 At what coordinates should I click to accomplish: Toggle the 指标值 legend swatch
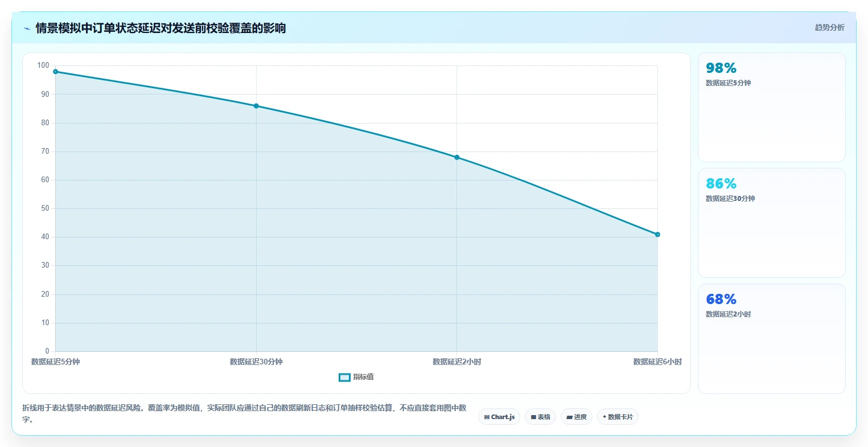(x=344, y=377)
